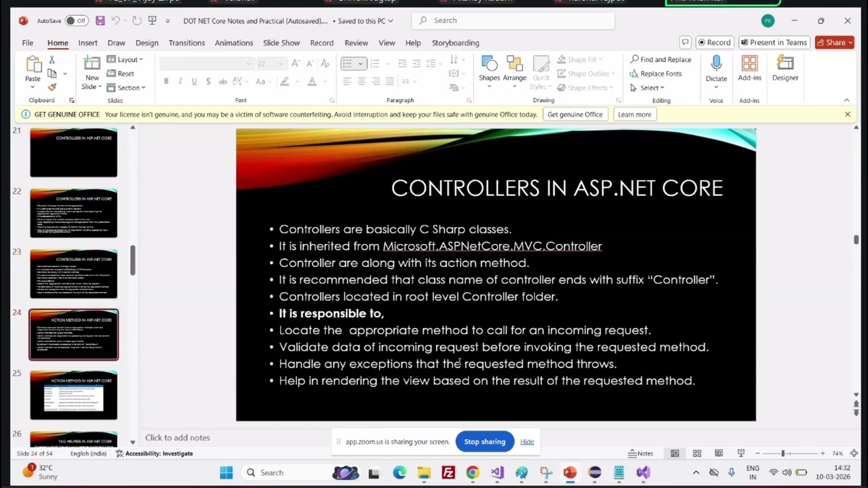Click the Record button near Share
This screenshot has width=868, height=488.
click(x=714, y=42)
